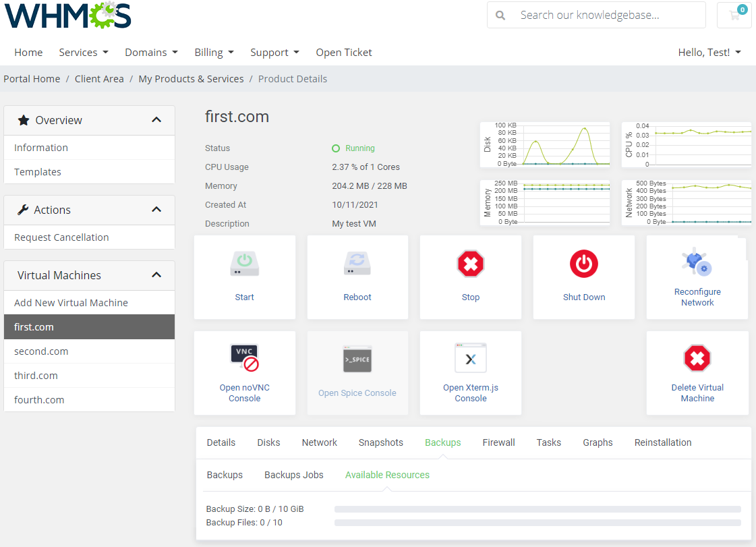
Task: Select fourth.com virtual machine
Action: point(89,399)
